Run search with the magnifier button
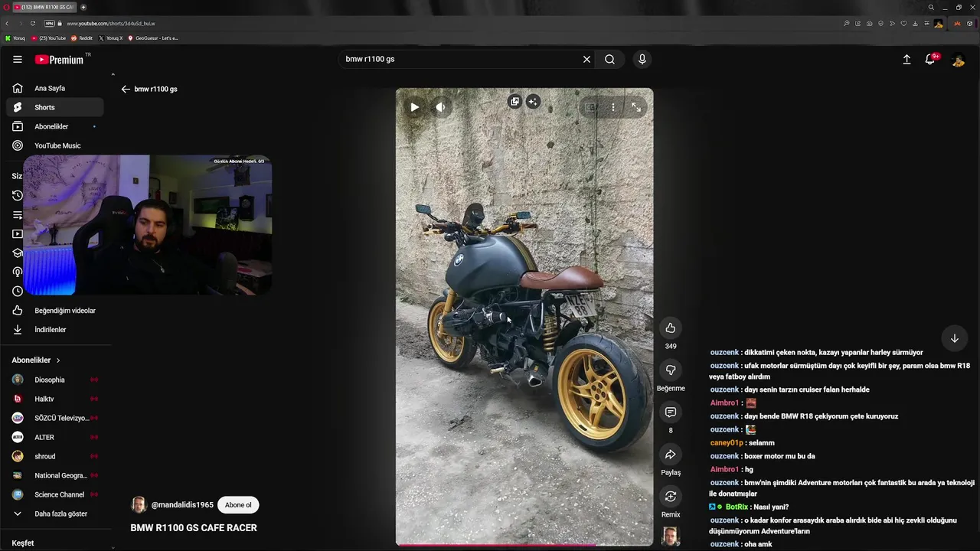Viewport: 980px width, 551px height. (x=609, y=59)
